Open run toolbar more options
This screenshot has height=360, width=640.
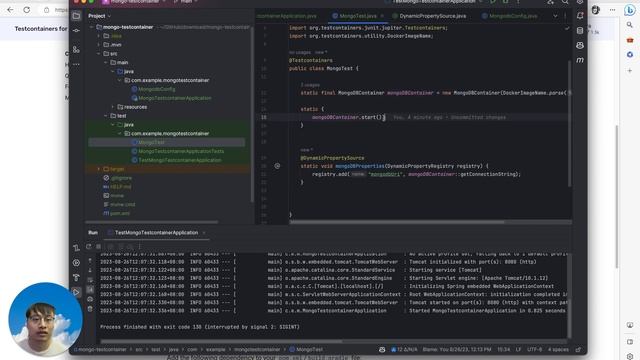pos(140,247)
